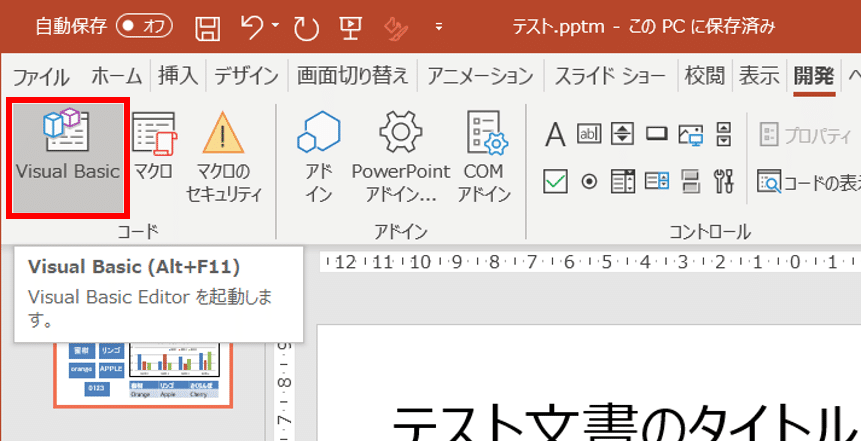Insert a Scroll Bar control
Screen dimensions: 861x441
(x=724, y=133)
